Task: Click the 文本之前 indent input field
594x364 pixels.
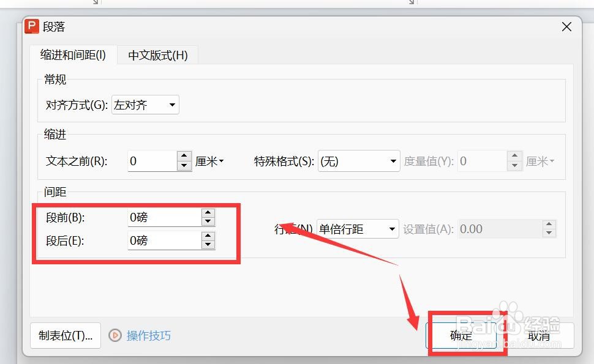Action: (153, 161)
